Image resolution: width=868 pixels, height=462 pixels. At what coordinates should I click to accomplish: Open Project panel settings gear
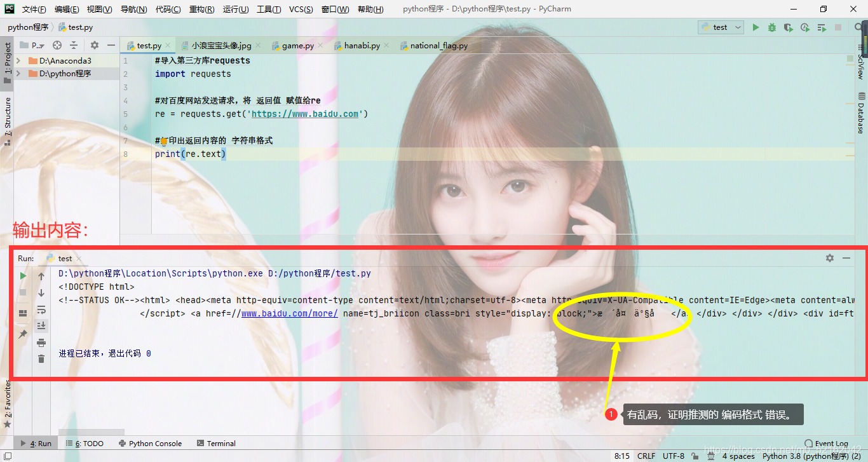click(x=95, y=45)
